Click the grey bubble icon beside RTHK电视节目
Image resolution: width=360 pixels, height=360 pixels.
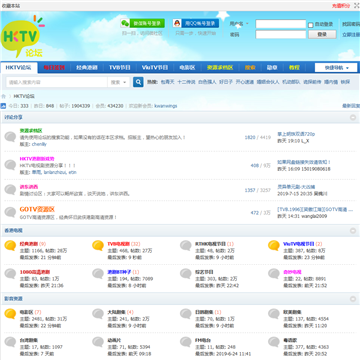pos(186,246)
